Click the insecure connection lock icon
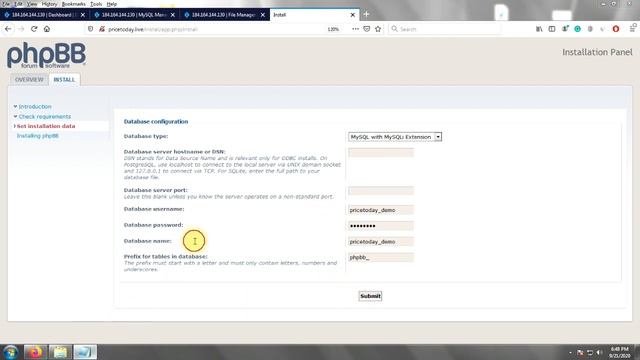 tap(102, 29)
